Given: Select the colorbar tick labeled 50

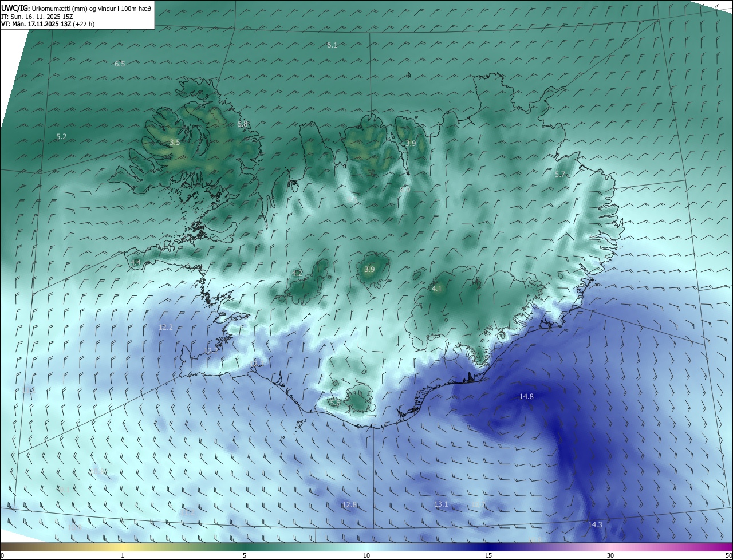Looking at the screenshot, I should pyautogui.click(x=728, y=555).
